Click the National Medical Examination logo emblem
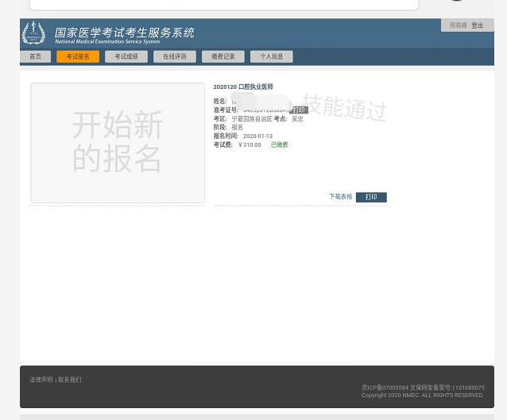 pos(33,33)
